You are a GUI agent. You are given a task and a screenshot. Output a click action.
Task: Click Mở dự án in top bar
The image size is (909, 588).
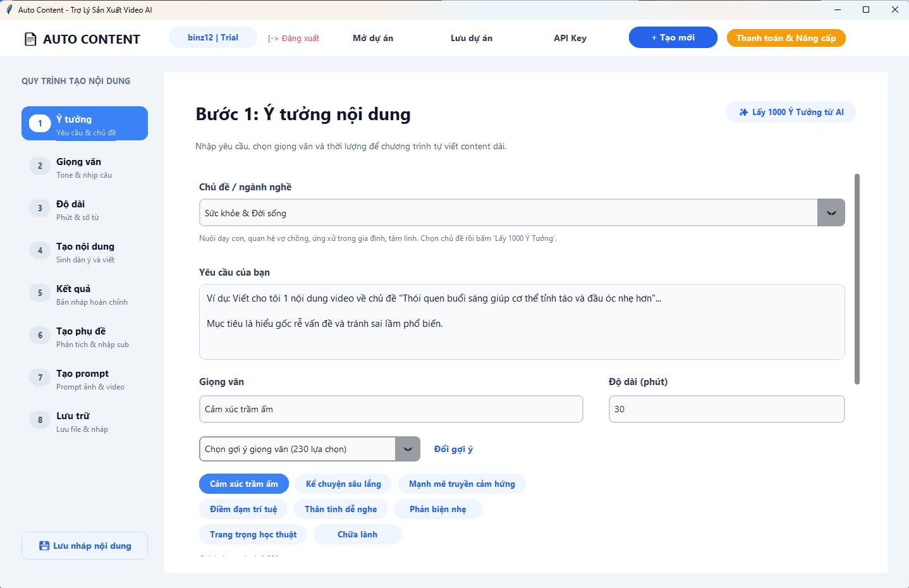pyautogui.click(x=373, y=38)
